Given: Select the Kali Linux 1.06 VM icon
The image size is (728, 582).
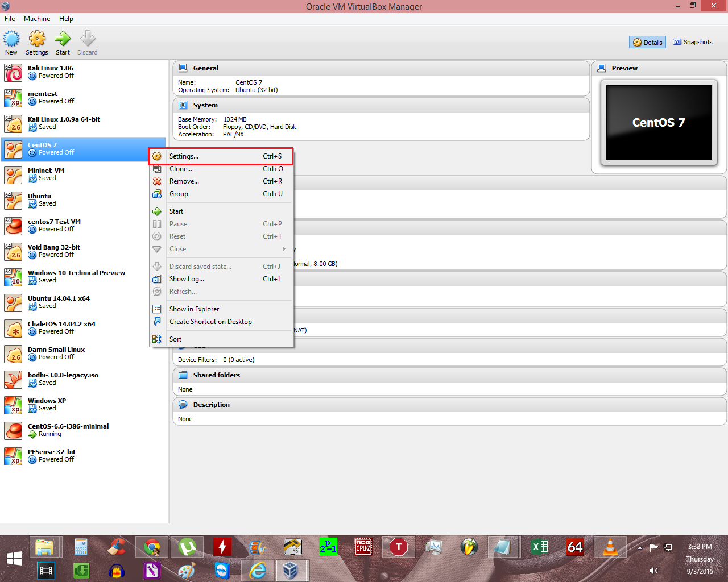Looking at the screenshot, I should tap(13, 72).
